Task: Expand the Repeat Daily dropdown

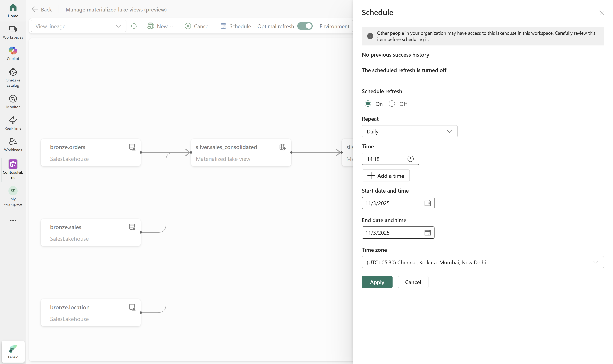Action: 409,132
